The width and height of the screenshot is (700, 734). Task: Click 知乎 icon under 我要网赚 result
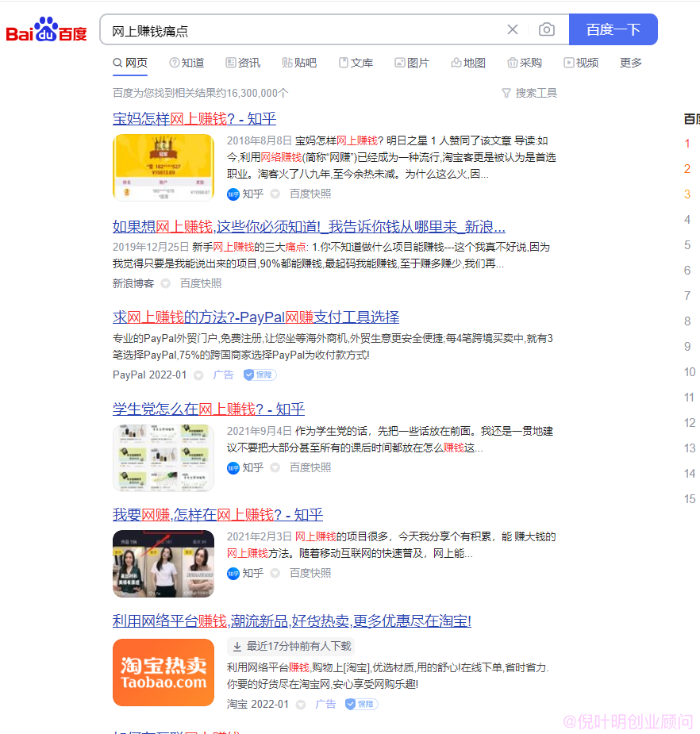[233, 573]
